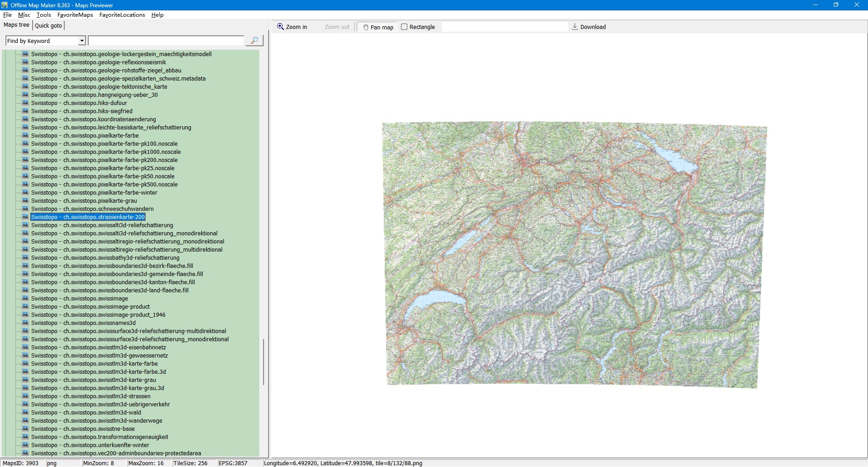The width and height of the screenshot is (868, 467).
Task: Click the Zoom in magnifier icon
Action: click(x=281, y=27)
